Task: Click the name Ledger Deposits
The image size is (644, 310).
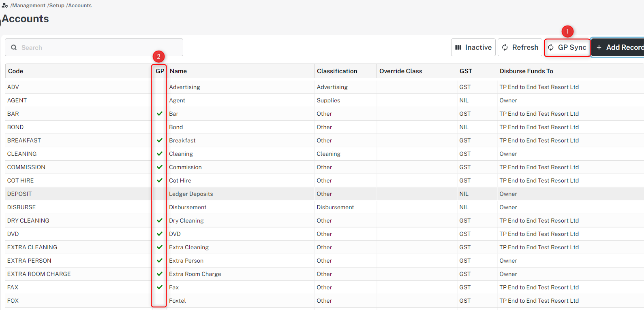Action: click(191, 194)
